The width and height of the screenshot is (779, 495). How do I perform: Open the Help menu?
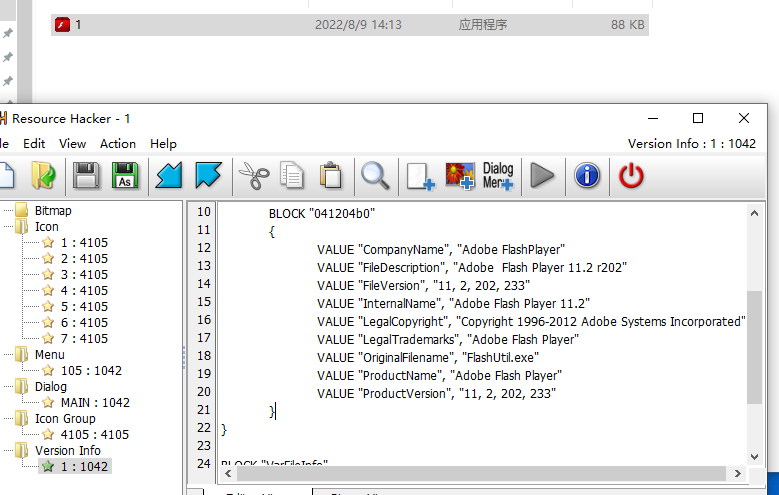(163, 144)
